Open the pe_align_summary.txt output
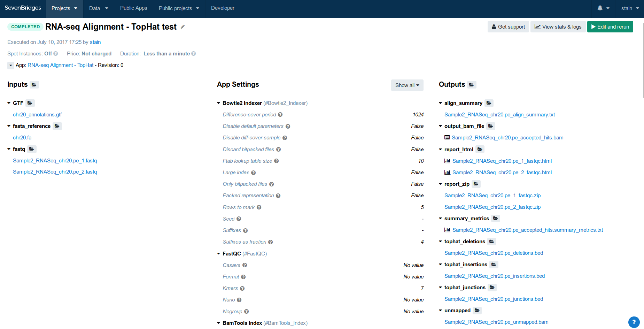 (500, 115)
